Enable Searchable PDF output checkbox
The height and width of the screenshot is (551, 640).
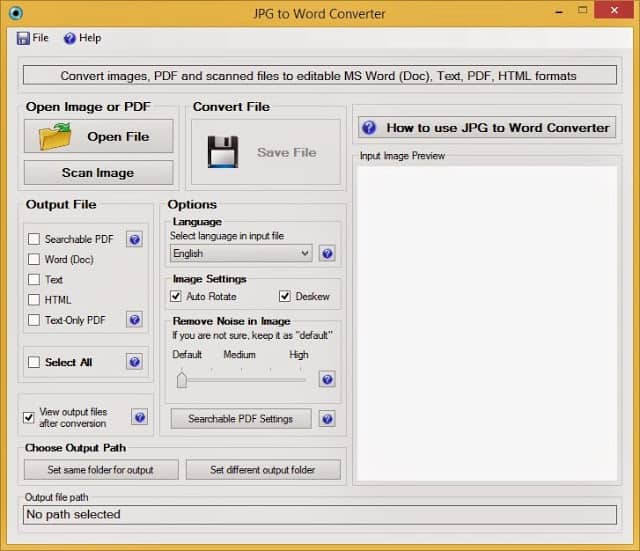click(34, 239)
